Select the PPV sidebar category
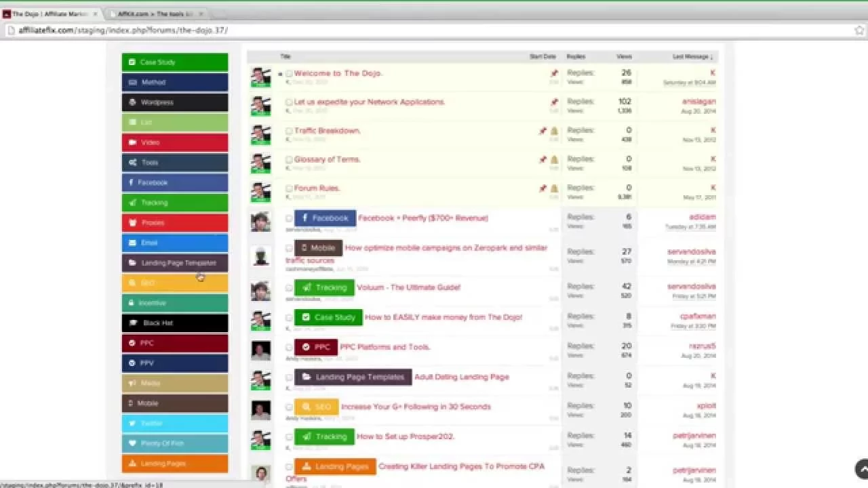This screenshot has width=868, height=488. pos(175,363)
